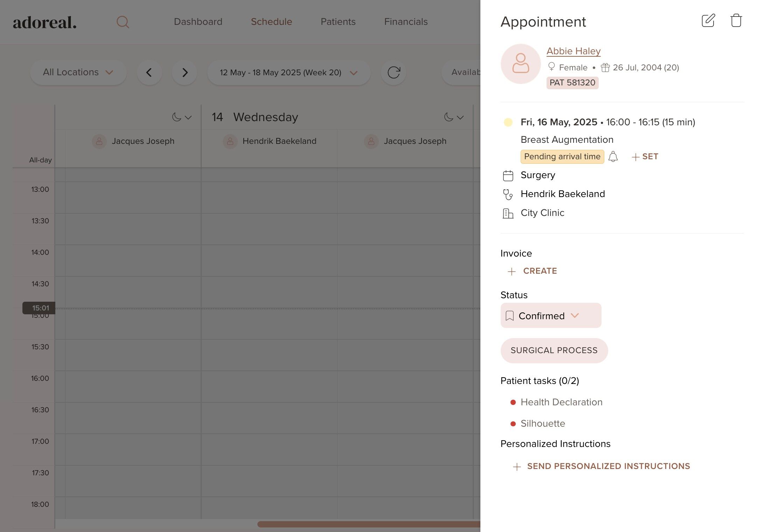Open the week date range dropdown
Image resolution: width=764 pixels, height=532 pixels.
pyautogui.click(x=289, y=72)
